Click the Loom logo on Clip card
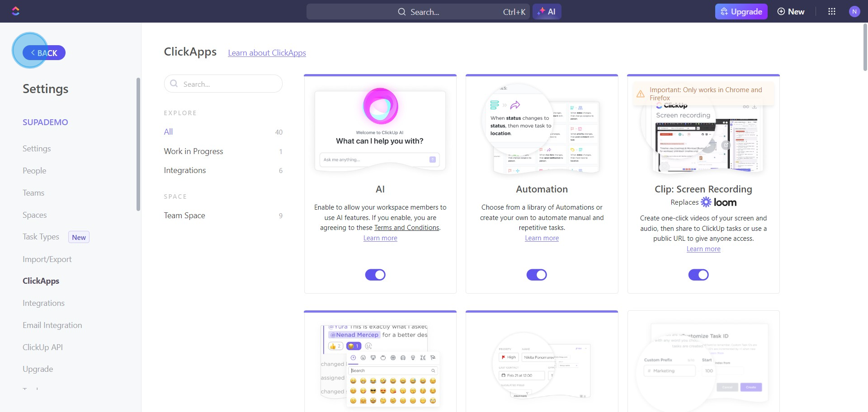The image size is (868, 412). click(x=719, y=202)
